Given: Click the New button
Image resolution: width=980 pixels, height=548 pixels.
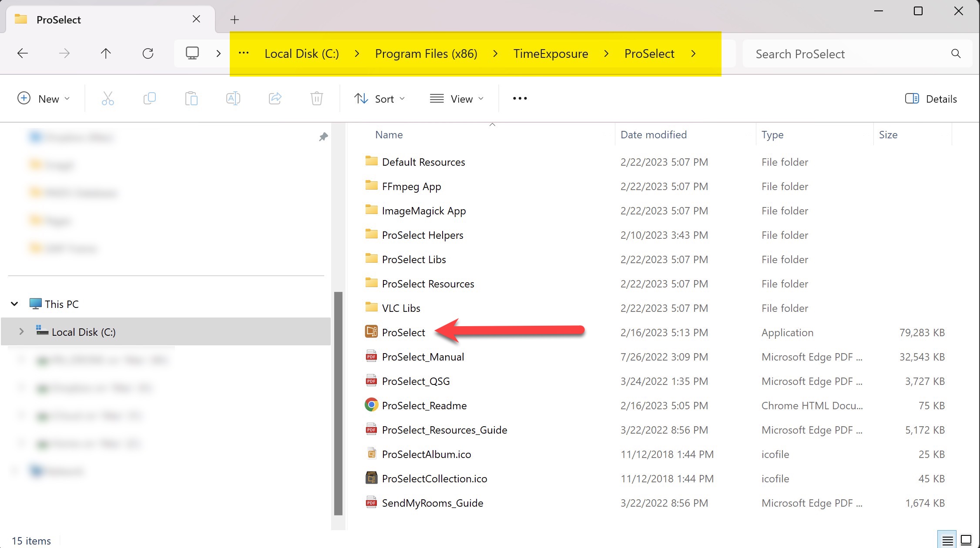Looking at the screenshot, I should point(43,99).
